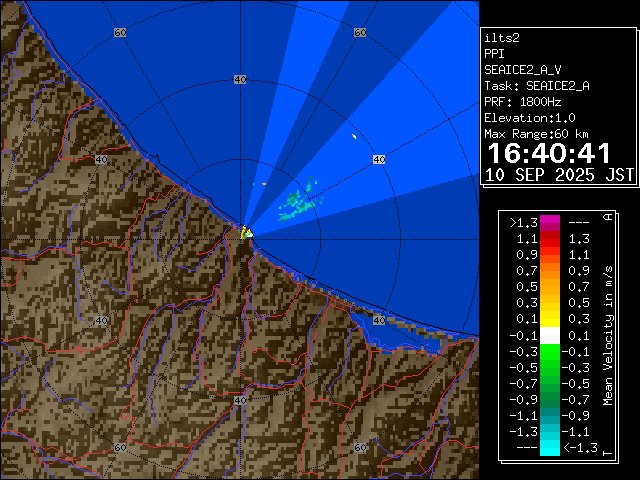Select the white -0.1 to 0.1 swatch
This screenshot has height=480, width=640.
[x=550, y=336]
